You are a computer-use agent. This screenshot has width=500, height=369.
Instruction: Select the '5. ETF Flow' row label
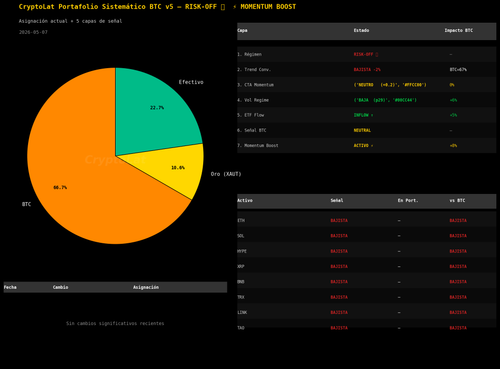(251, 115)
